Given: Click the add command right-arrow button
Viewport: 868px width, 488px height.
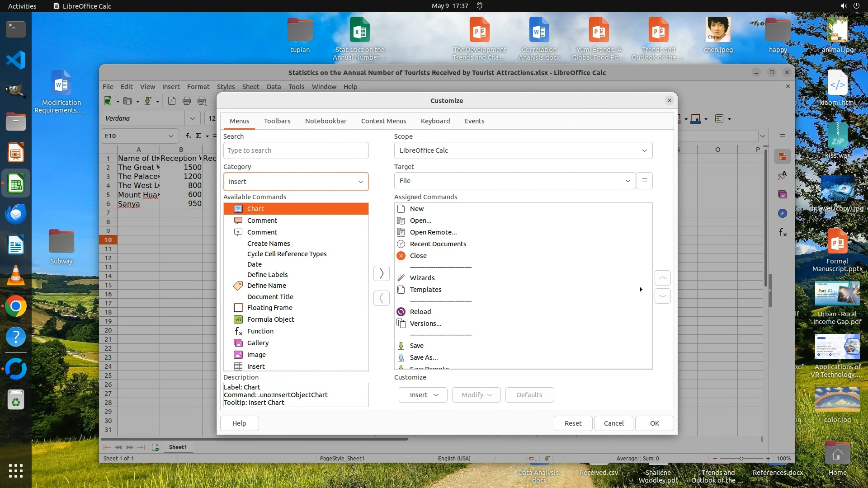Looking at the screenshot, I should 381,273.
